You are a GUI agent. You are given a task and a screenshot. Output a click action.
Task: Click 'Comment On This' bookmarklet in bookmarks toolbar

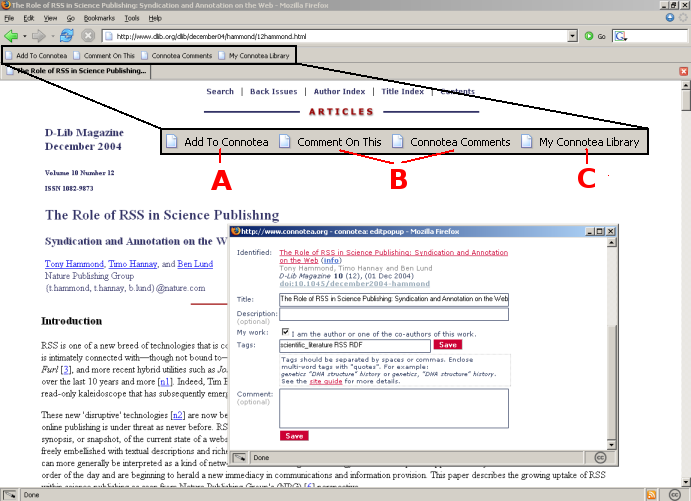click(x=104, y=56)
